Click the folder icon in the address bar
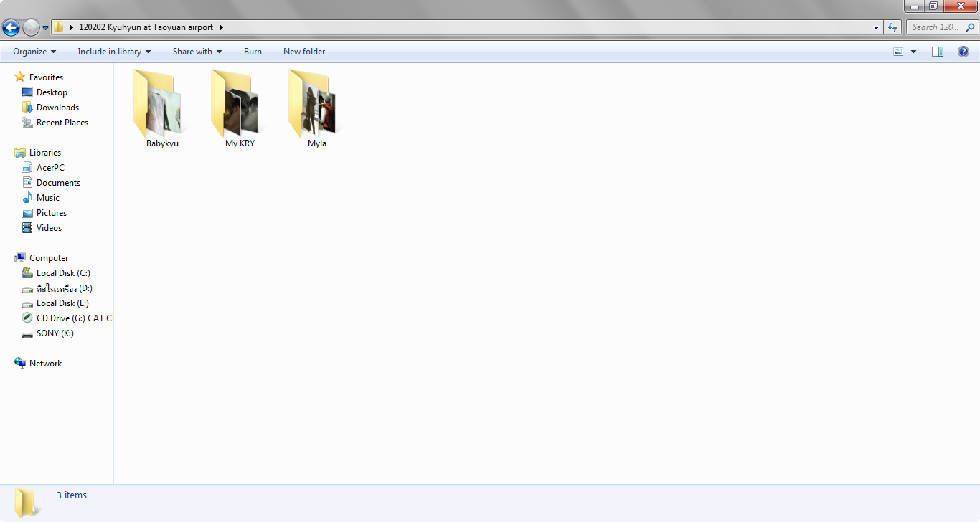 point(59,27)
